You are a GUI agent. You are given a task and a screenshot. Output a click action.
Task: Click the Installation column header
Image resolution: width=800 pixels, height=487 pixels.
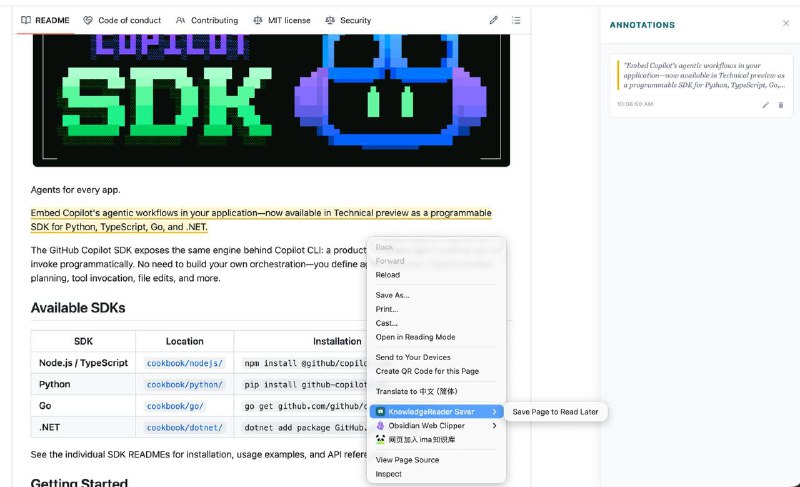[x=337, y=341]
